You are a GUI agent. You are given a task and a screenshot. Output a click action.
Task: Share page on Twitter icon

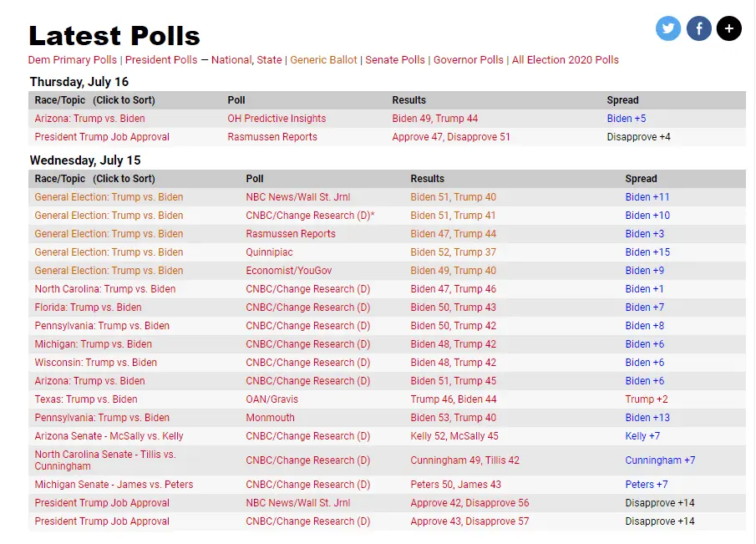tap(668, 28)
